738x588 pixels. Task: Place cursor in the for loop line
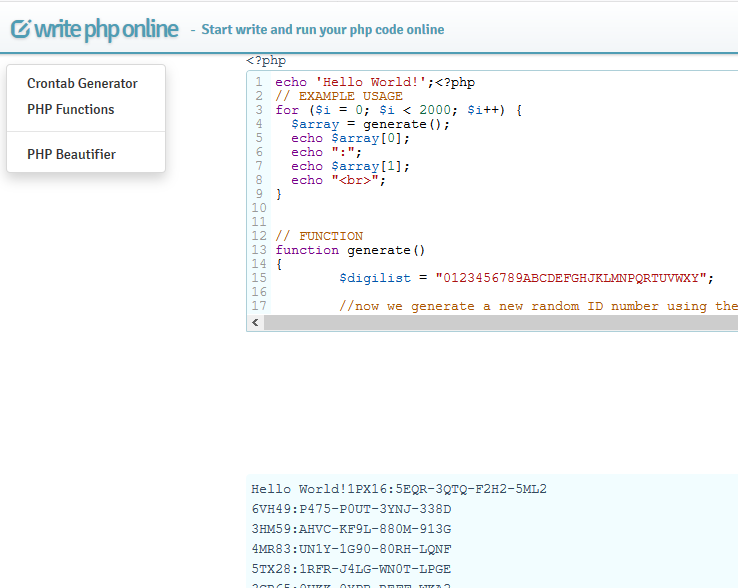coord(399,110)
